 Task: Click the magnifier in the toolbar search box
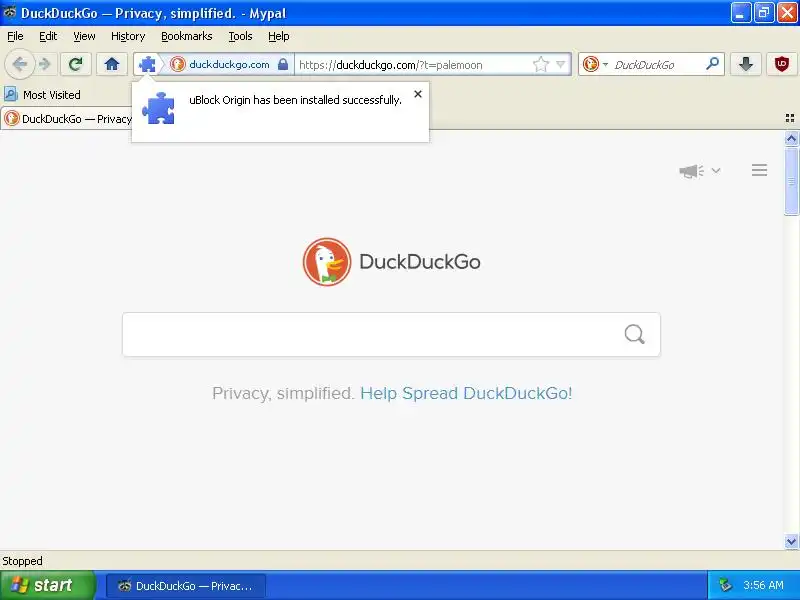712,64
